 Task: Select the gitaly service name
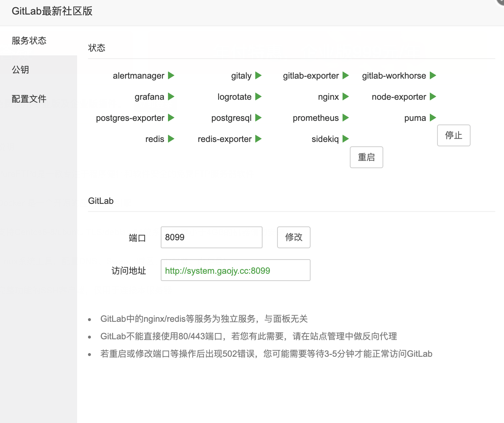click(241, 76)
